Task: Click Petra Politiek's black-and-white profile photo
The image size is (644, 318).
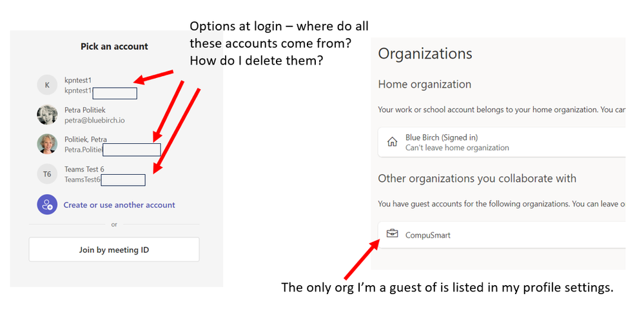Action: pos(46,114)
